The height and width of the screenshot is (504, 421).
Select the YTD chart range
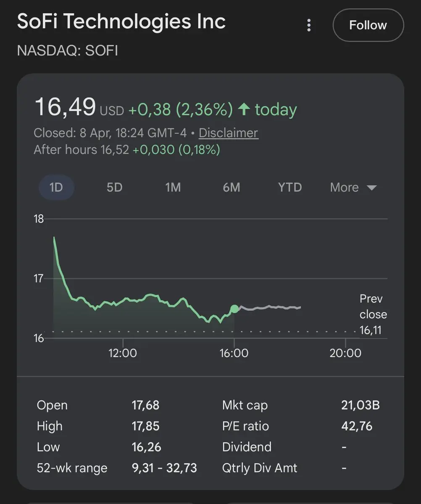(x=290, y=187)
